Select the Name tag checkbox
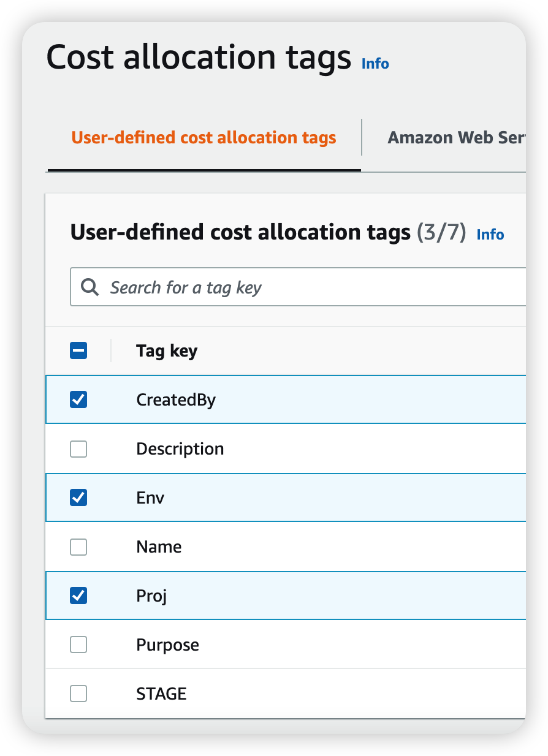Viewport: 548px width, 756px height. tap(78, 546)
